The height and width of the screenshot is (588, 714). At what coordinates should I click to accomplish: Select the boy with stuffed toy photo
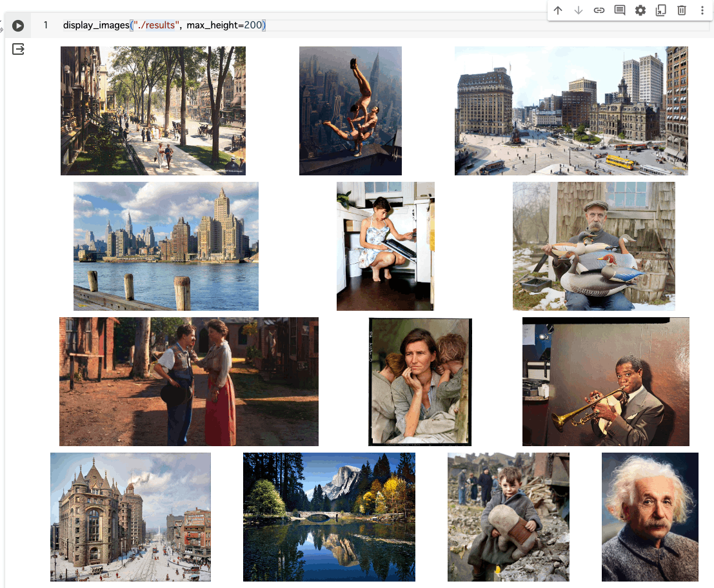(508, 517)
